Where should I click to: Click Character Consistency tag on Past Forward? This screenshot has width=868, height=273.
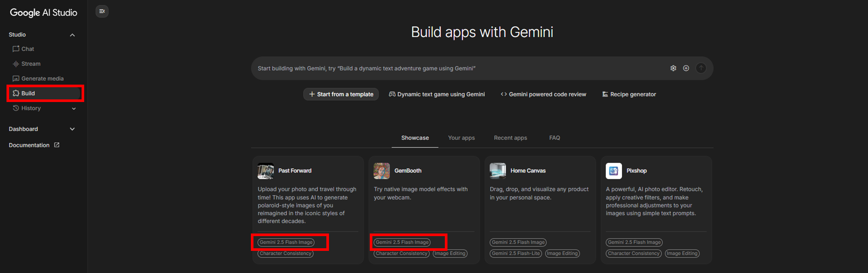tap(286, 253)
